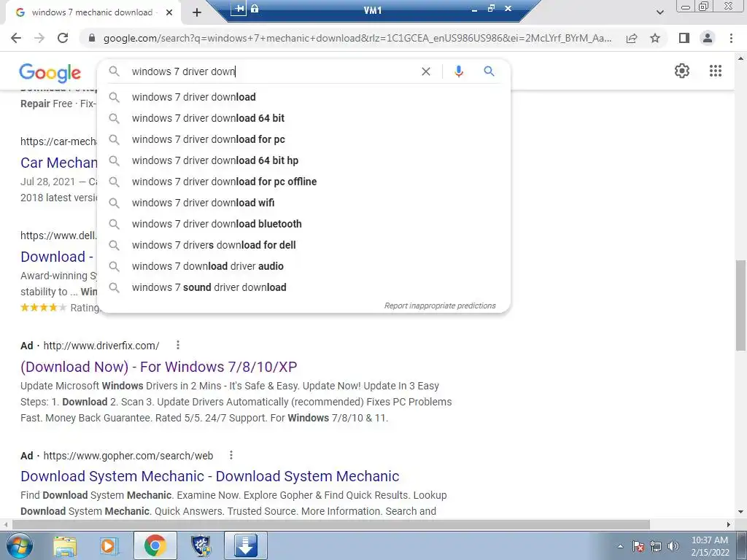Click the Google logo
747x560 pixels.
[x=50, y=73]
